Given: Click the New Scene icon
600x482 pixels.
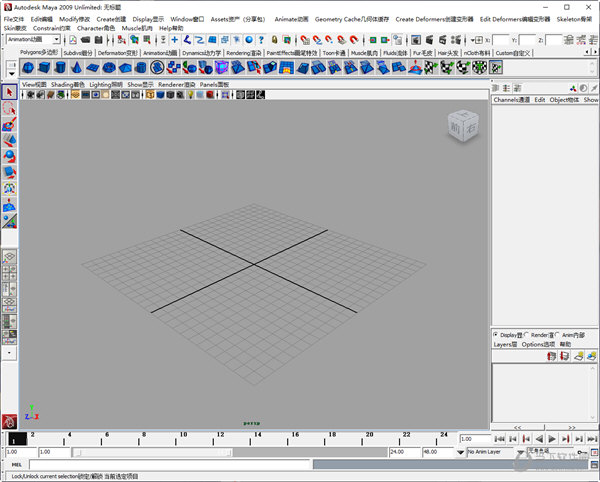Looking at the screenshot, I should [73, 39].
